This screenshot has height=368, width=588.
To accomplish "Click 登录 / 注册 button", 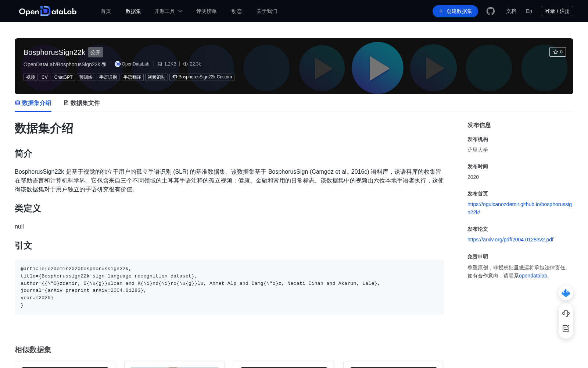I will 557,11.
